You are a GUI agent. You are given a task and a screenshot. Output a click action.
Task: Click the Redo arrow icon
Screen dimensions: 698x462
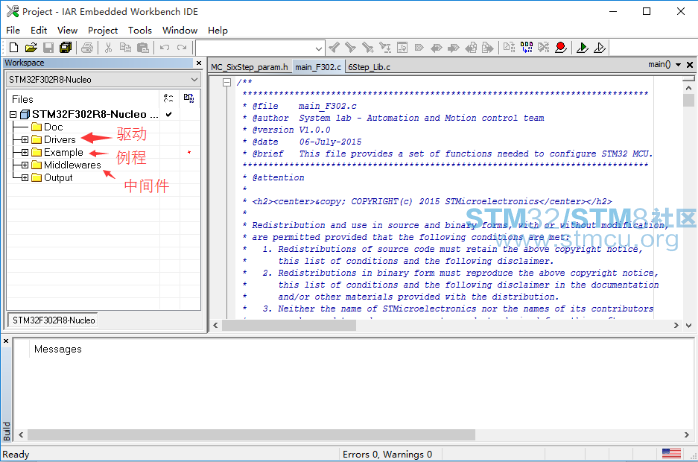click(x=182, y=48)
